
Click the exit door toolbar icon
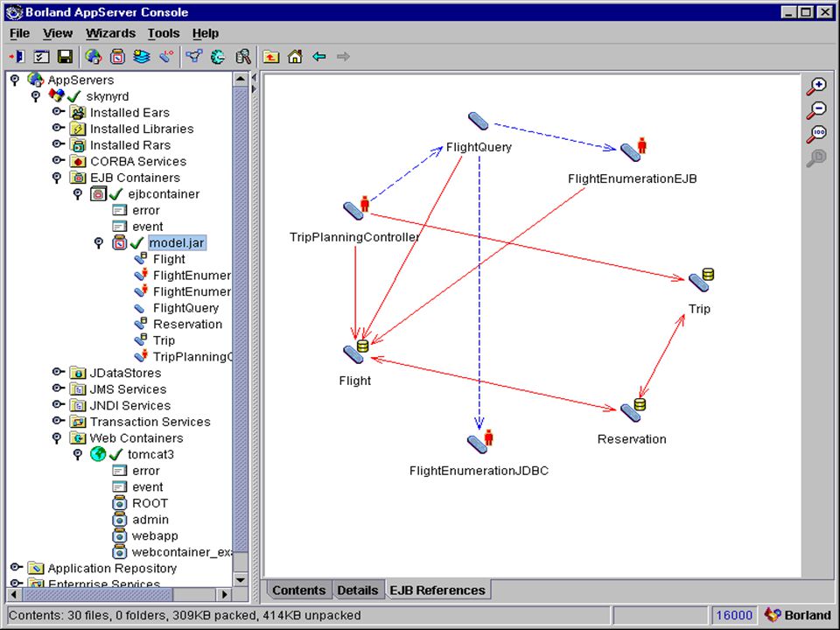coord(17,56)
